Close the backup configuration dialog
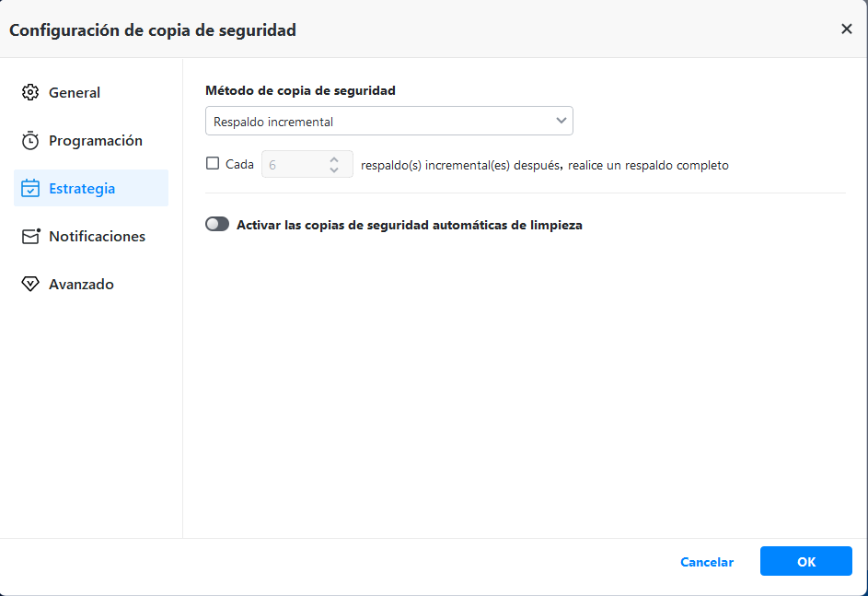 [x=846, y=29]
